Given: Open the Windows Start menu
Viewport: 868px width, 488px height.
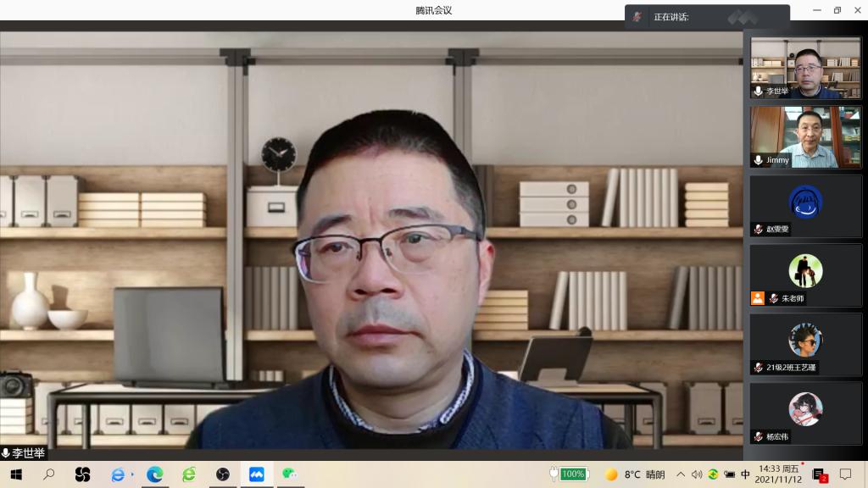Looking at the screenshot, I should (x=16, y=474).
